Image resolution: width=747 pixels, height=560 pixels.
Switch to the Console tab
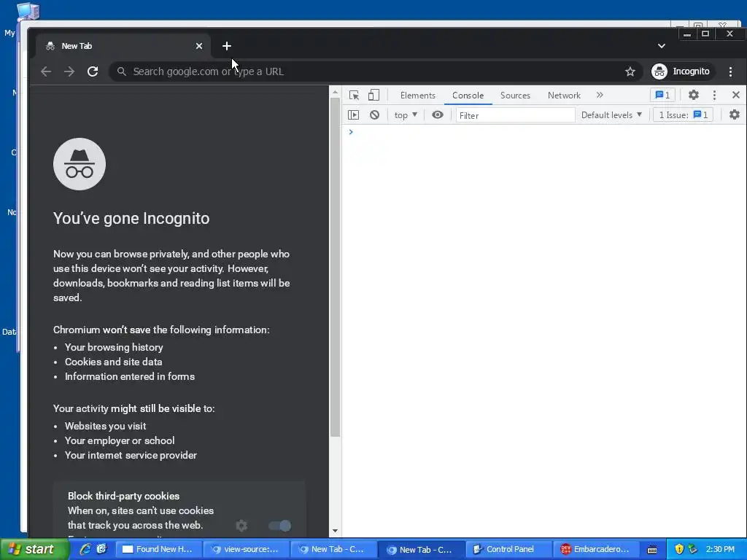point(468,96)
